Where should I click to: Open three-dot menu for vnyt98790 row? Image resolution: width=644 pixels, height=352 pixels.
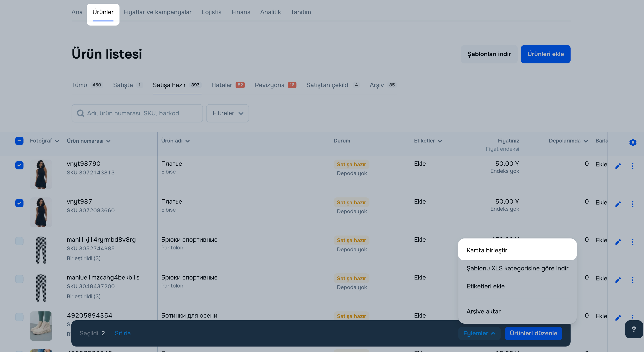[633, 166]
